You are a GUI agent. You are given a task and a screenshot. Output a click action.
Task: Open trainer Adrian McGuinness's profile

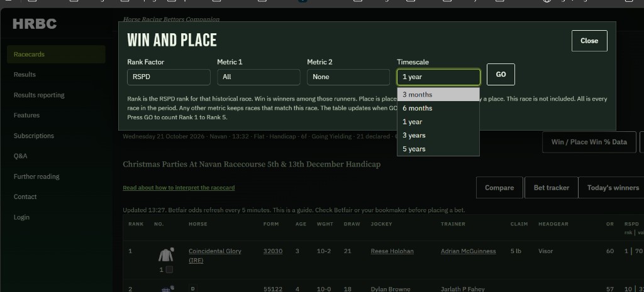(x=468, y=251)
